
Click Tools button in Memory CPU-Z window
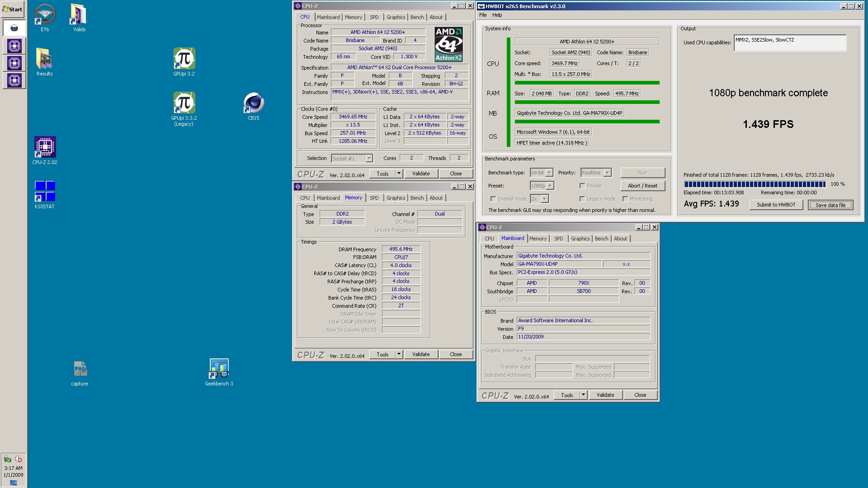(x=382, y=354)
